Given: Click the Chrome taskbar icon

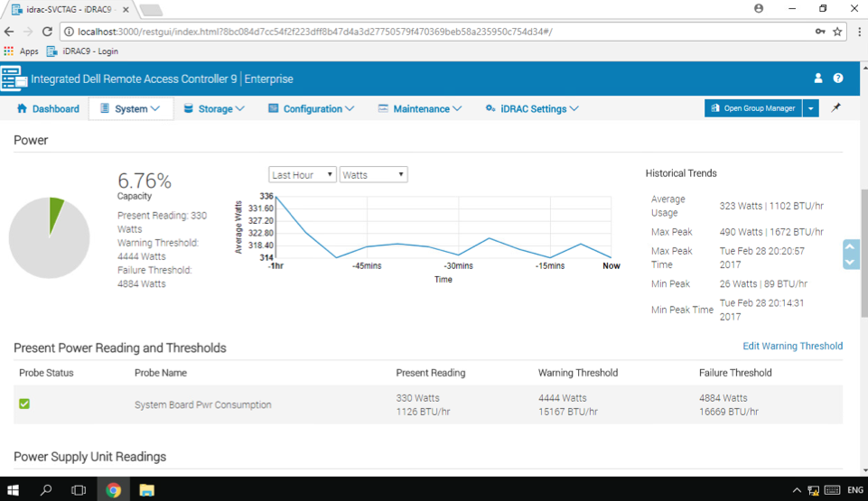Looking at the screenshot, I should (114, 490).
